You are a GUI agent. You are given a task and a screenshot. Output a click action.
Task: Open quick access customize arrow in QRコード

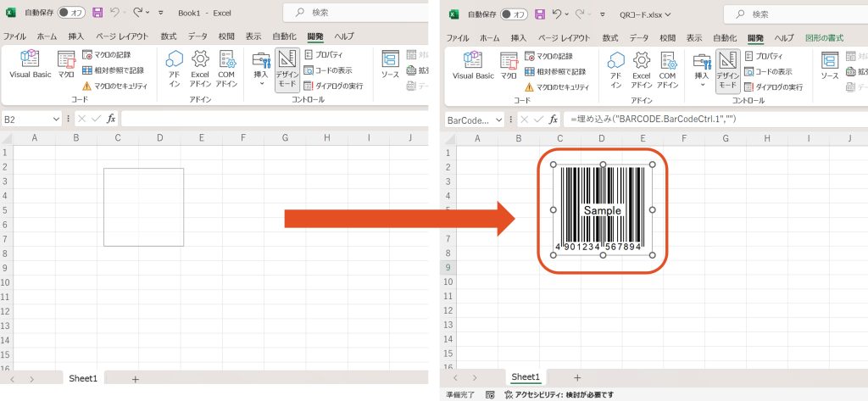[x=603, y=14]
